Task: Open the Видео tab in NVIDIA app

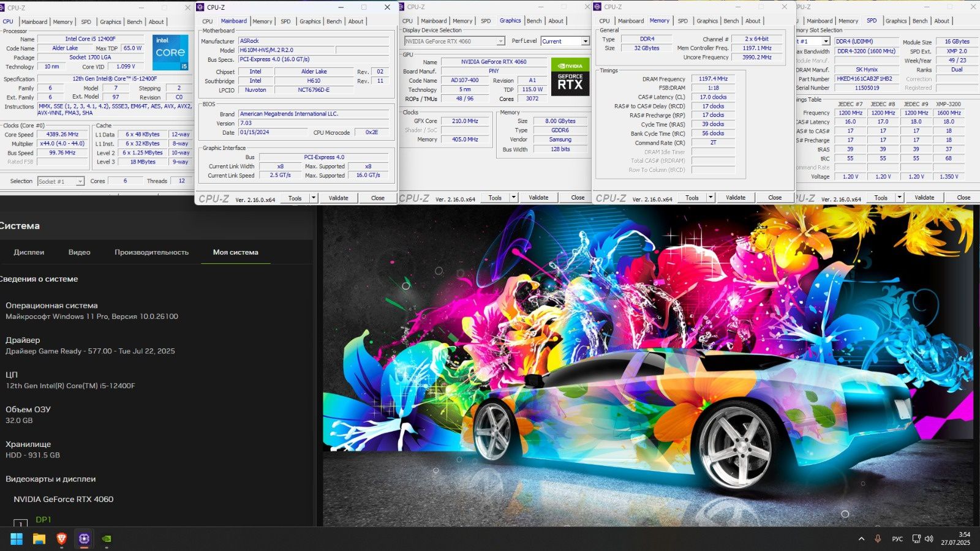Action: click(x=79, y=252)
